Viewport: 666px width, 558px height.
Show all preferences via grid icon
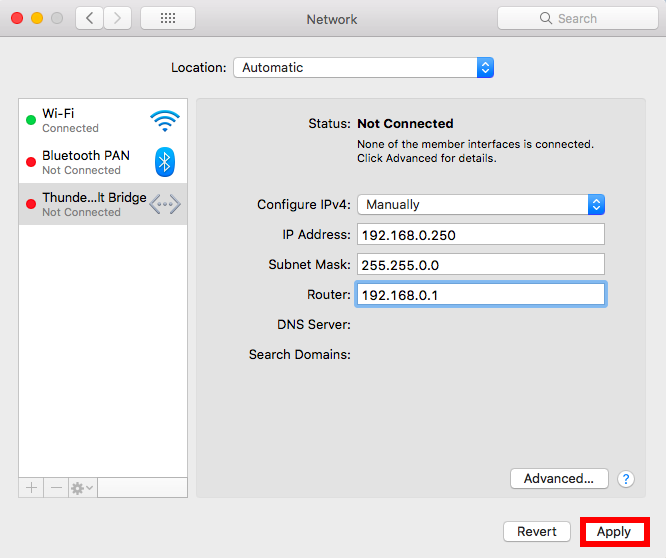tap(168, 18)
